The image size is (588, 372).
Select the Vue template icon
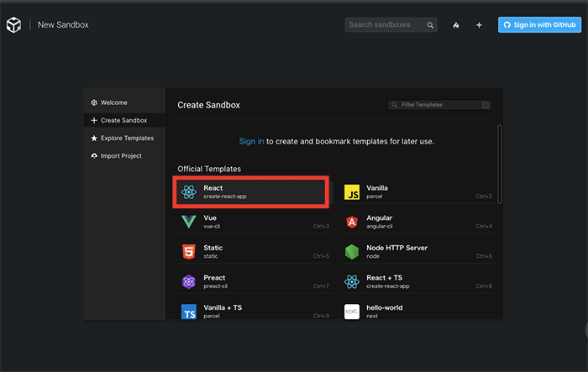click(x=188, y=223)
